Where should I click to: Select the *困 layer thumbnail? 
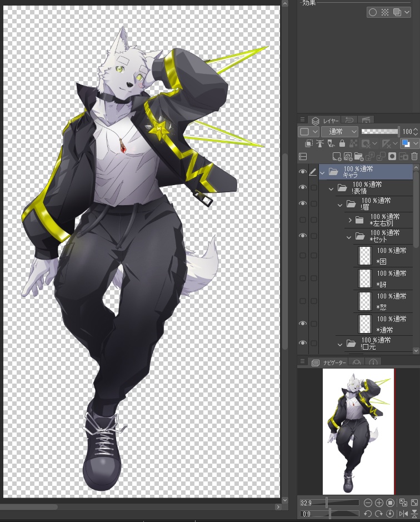(365, 256)
